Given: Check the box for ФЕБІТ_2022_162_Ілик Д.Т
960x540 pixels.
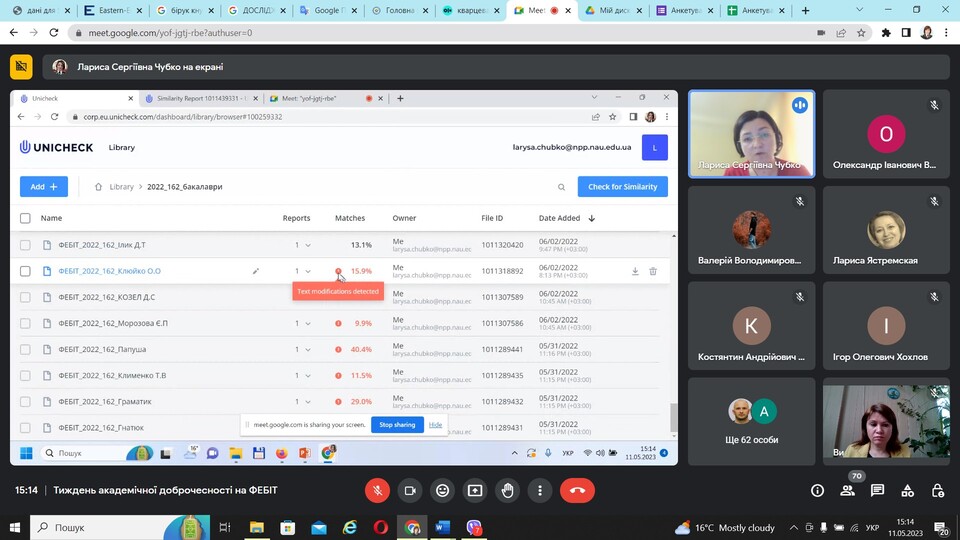Looking at the screenshot, I should click(x=26, y=245).
